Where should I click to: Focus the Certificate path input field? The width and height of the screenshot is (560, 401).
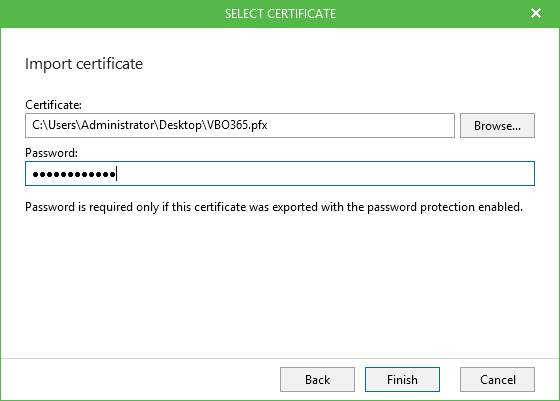coord(240,125)
